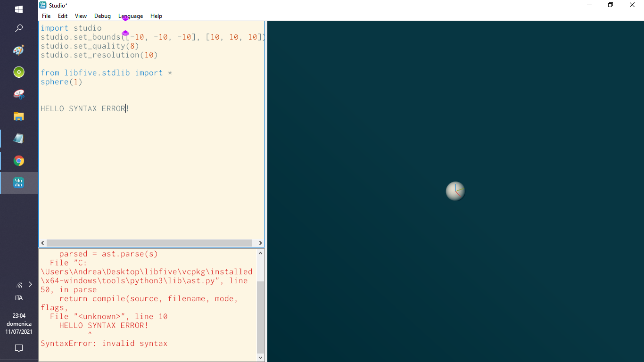The width and height of the screenshot is (644, 362).
Task: Open Windows Search from the taskbar
Action: (19, 28)
